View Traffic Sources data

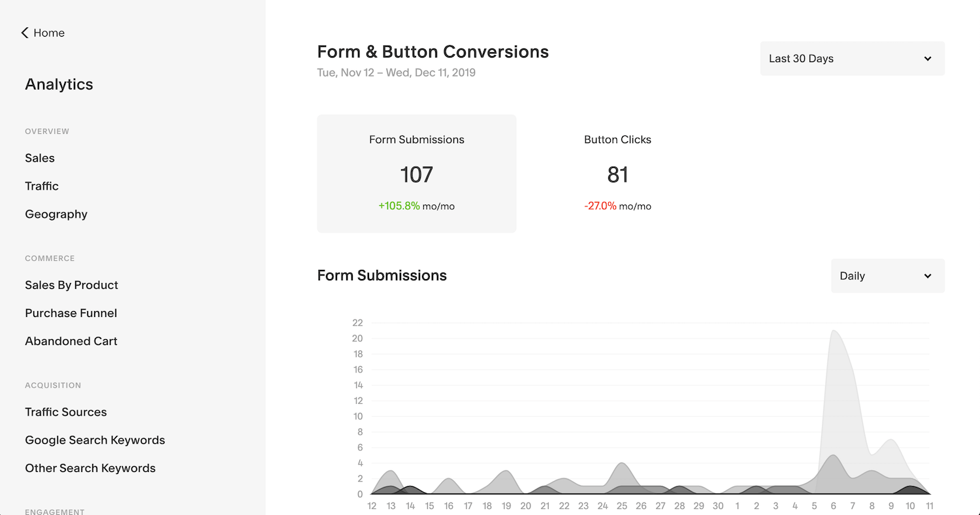point(65,412)
